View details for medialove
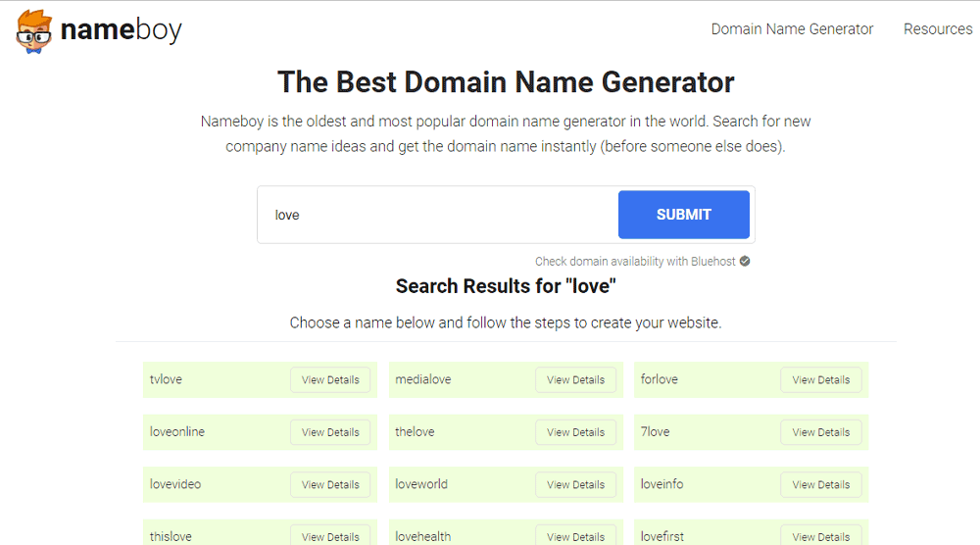 pos(575,380)
